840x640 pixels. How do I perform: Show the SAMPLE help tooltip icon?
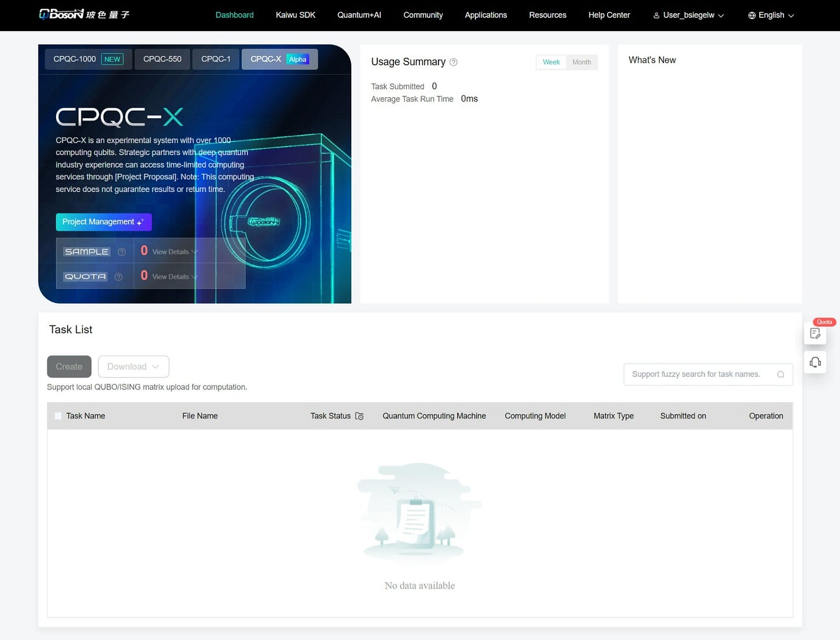pos(122,252)
